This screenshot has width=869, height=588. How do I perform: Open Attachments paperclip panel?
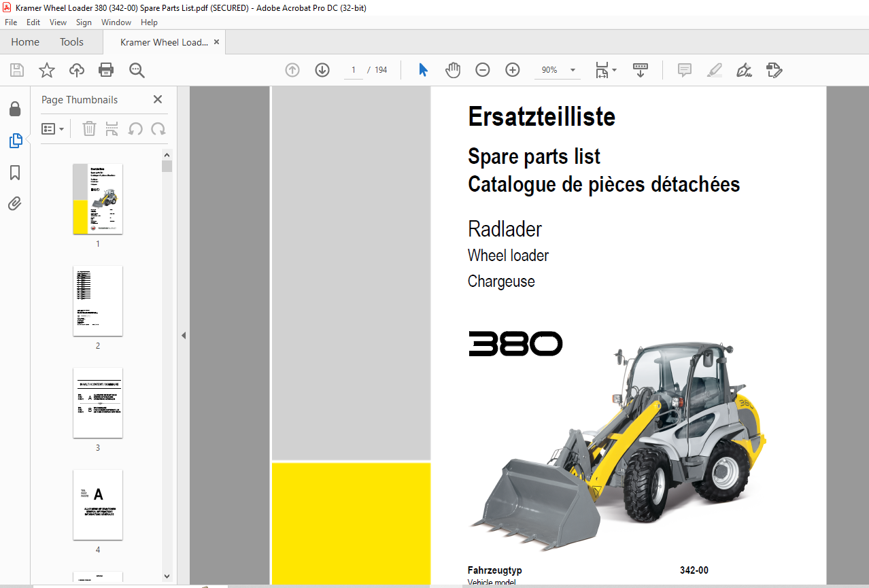15,204
